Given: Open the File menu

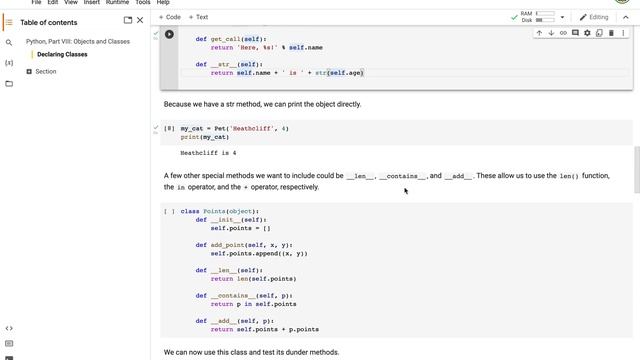Looking at the screenshot, I should pos(36,2).
